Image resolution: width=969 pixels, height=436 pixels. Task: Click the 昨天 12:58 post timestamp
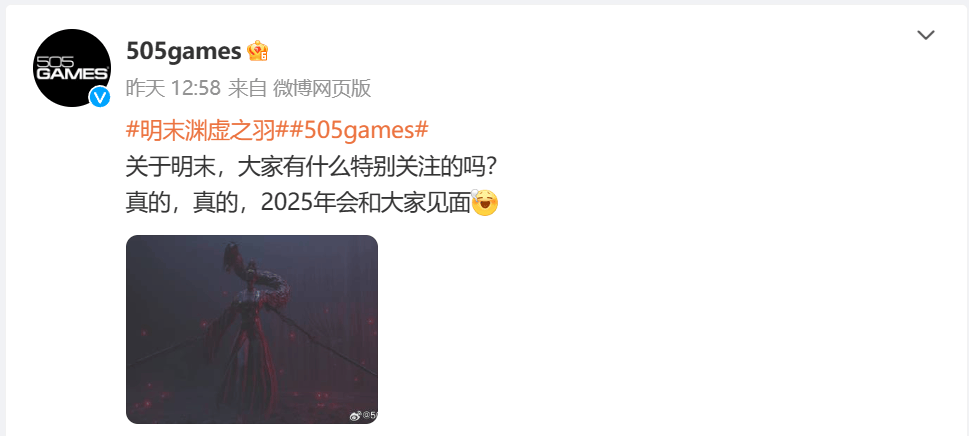(x=173, y=88)
